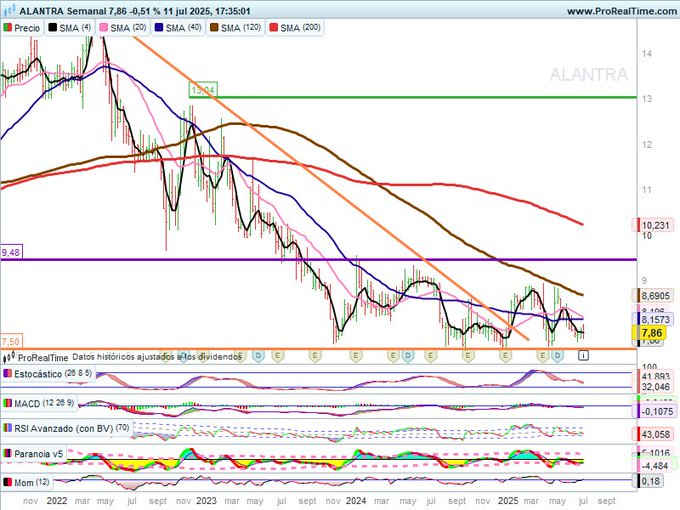Viewport: 680px width, 510px height.
Task: Click the 0,18 momentum value tag
Action: coord(650,481)
